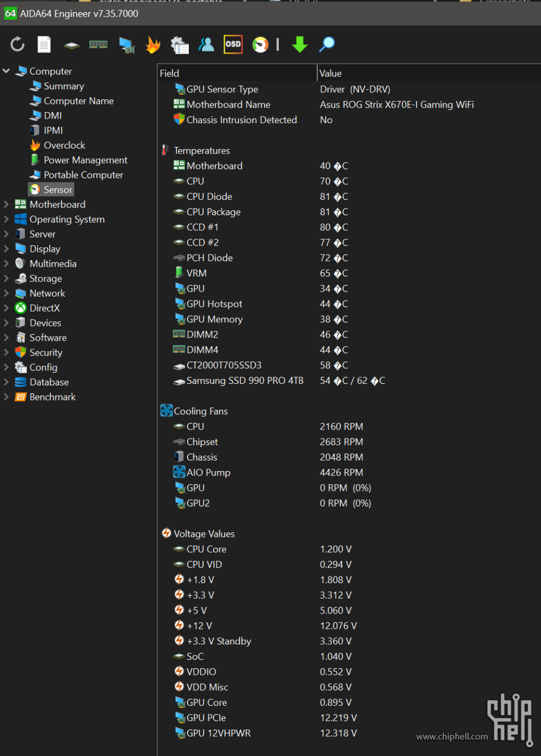
Task: Select Summary in the Computer tree
Action: coord(57,86)
